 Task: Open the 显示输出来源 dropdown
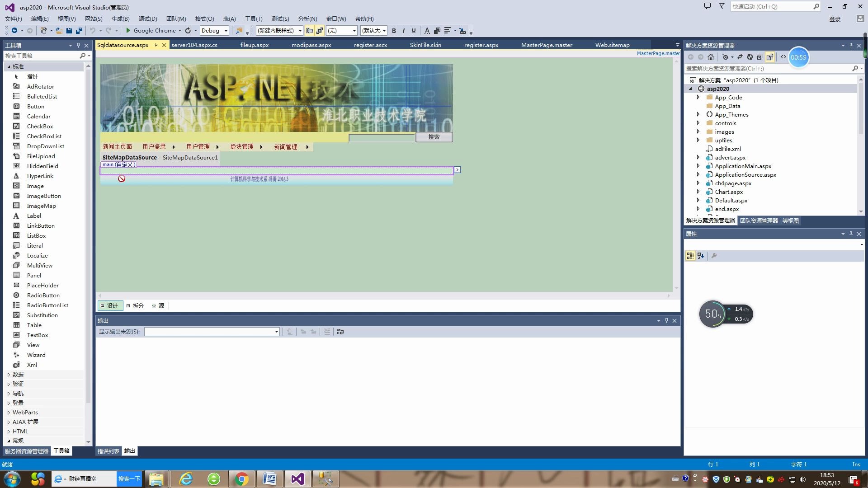[275, 331]
